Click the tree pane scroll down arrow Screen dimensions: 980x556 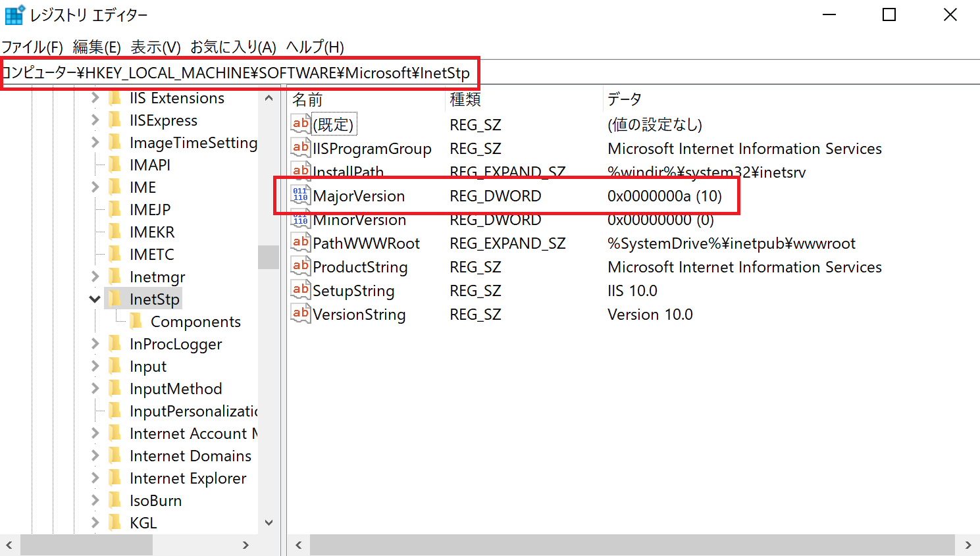[x=269, y=523]
